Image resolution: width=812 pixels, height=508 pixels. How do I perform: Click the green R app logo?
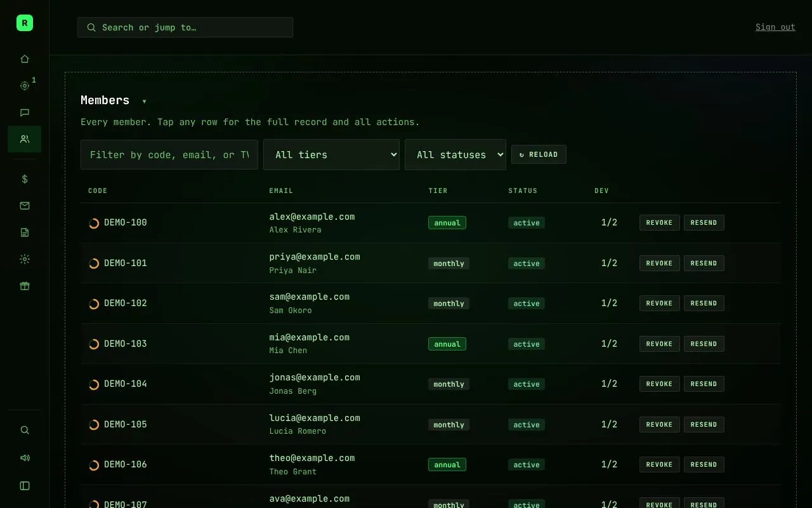pos(25,23)
